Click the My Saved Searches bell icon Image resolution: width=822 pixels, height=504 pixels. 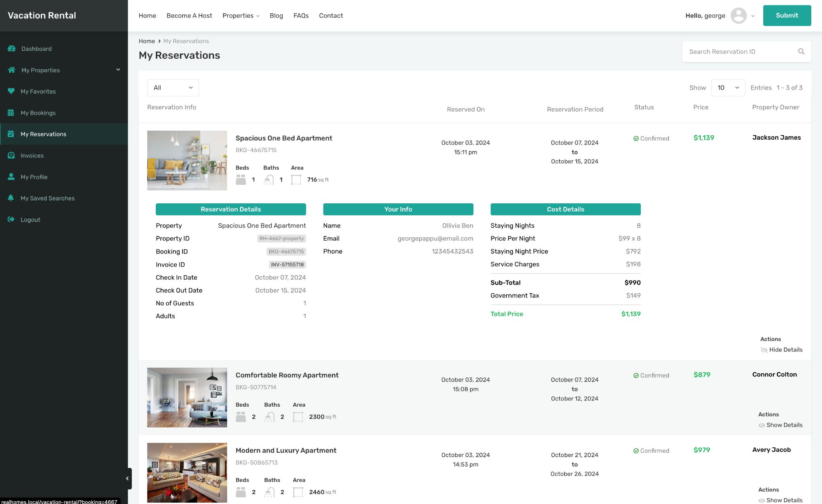[11, 198]
